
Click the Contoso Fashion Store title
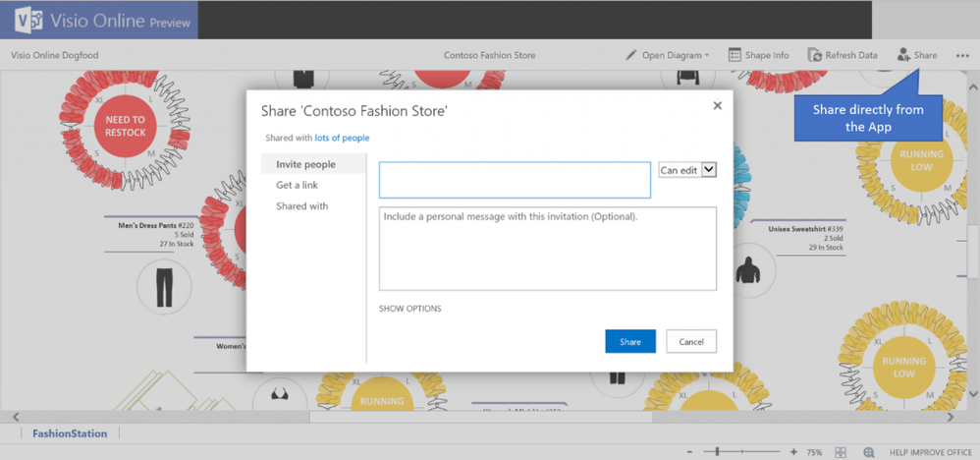coord(489,55)
